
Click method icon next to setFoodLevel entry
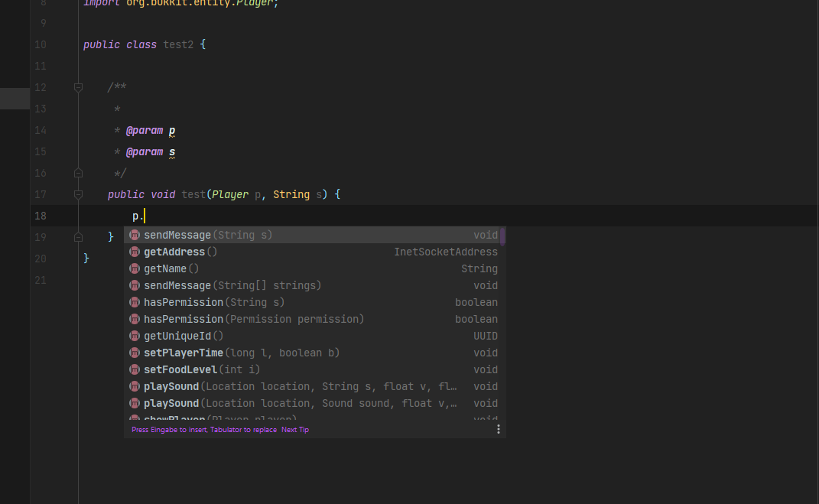click(135, 369)
